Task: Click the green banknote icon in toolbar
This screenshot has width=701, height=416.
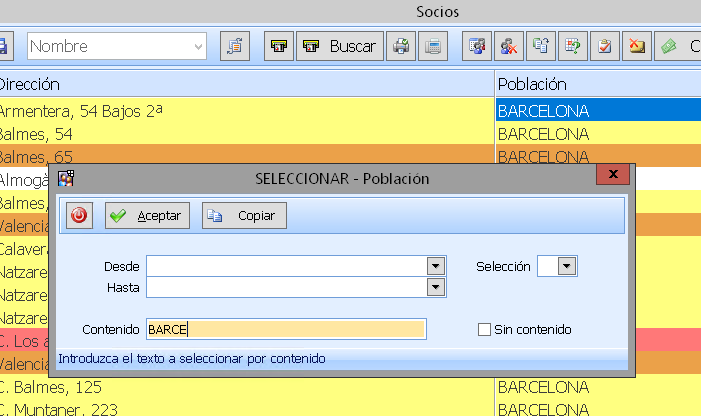Action: [x=669, y=46]
